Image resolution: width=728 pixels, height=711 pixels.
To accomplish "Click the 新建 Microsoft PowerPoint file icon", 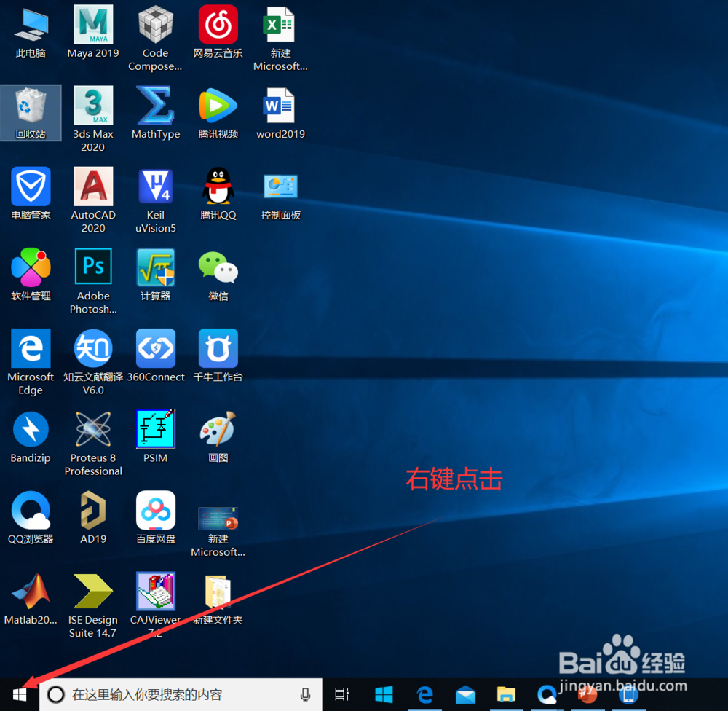I will [218, 532].
